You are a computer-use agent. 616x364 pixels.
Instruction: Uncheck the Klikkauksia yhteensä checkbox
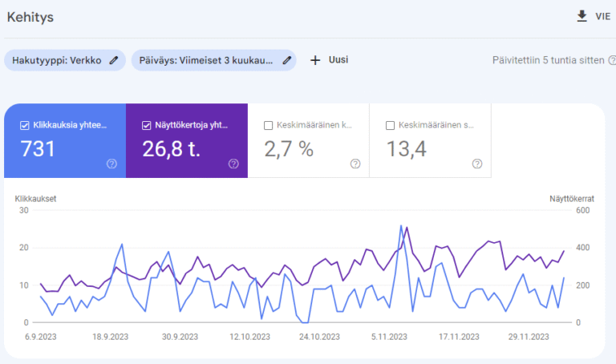[x=24, y=125]
